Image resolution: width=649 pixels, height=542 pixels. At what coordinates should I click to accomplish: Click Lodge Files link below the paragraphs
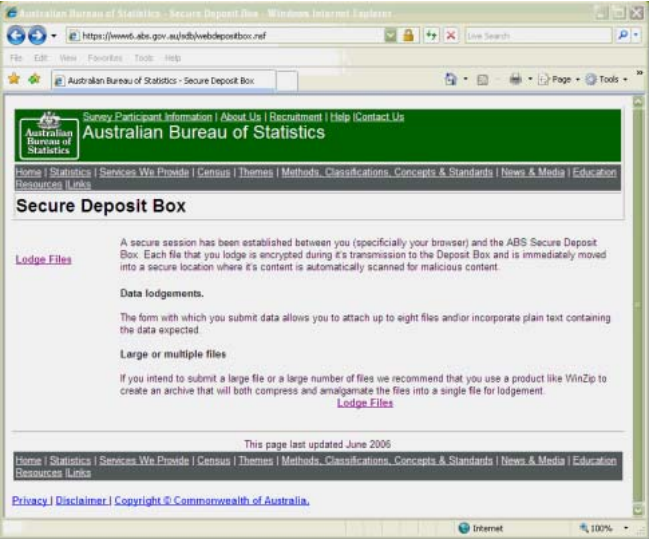coord(365,403)
